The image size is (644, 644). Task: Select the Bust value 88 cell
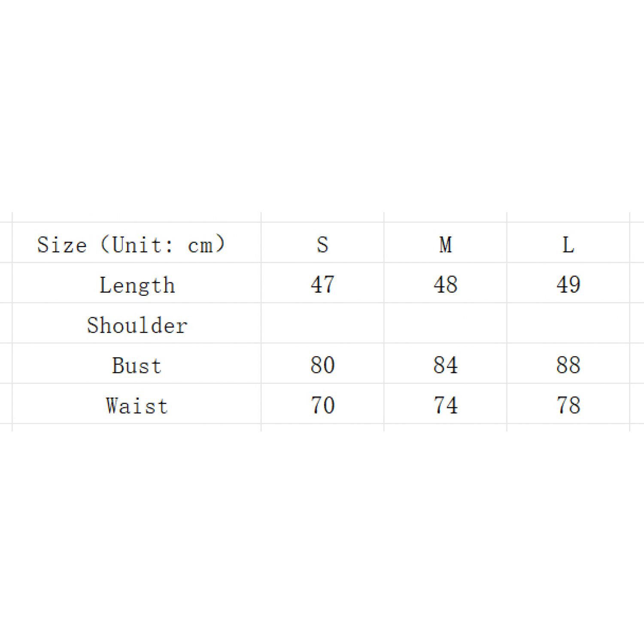568,365
